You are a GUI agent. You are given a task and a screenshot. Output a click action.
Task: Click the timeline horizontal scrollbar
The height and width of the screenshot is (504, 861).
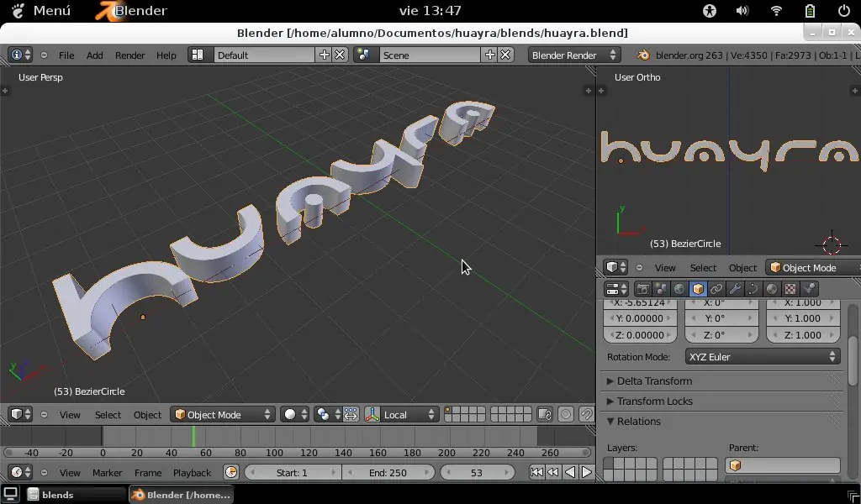(x=297, y=453)
